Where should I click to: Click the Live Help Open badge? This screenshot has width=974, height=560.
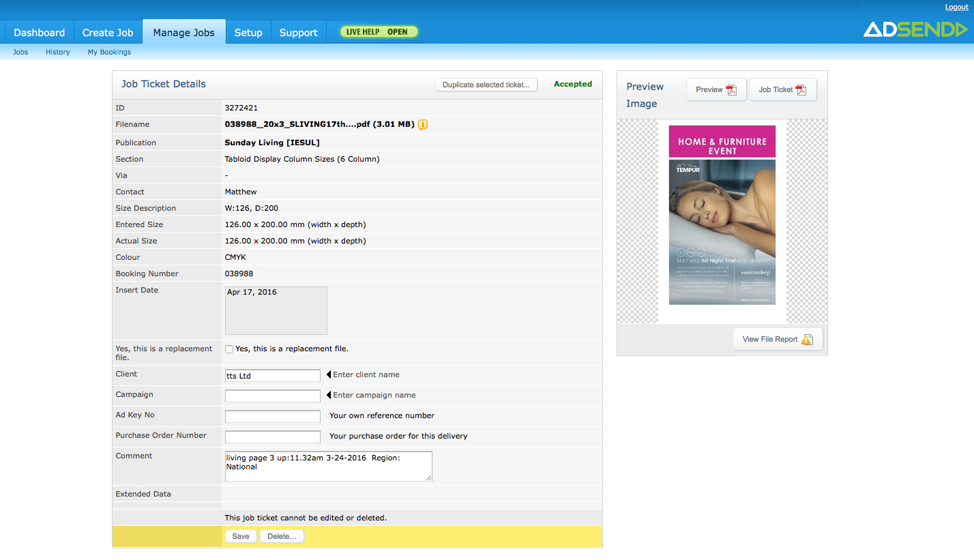click(379, 32)
